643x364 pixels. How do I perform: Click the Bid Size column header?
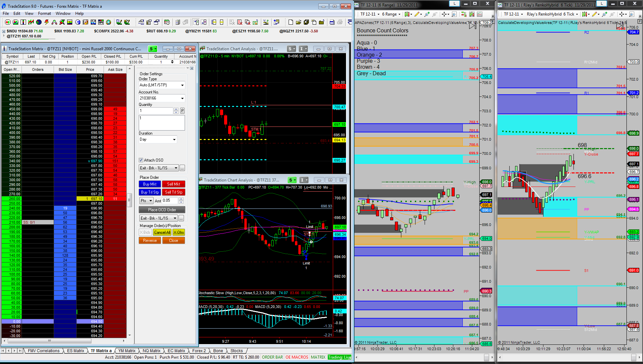(65, 69)
